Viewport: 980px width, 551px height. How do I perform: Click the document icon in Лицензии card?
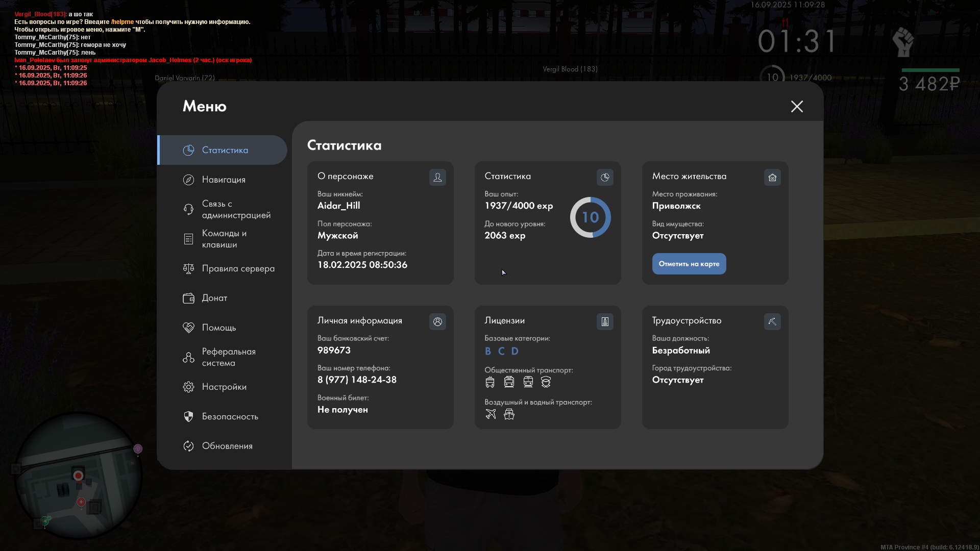(605, 321)
